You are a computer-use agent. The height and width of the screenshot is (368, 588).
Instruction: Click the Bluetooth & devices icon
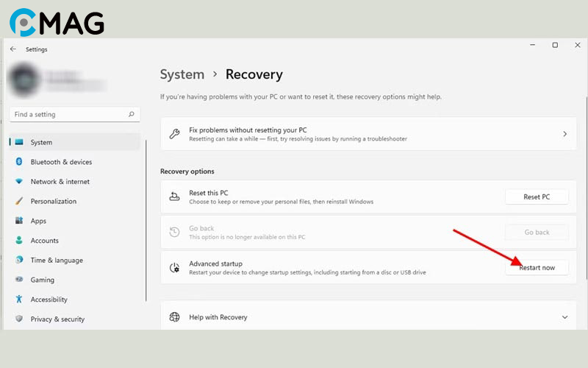click(19, 162)
